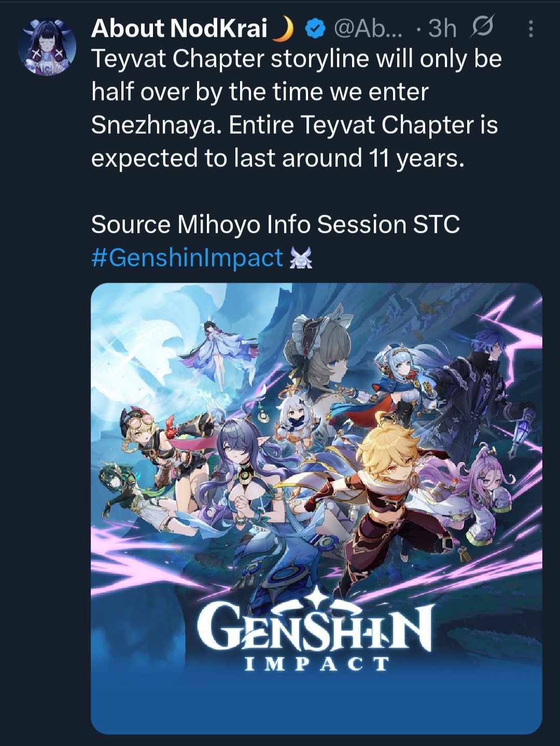560x746 pixels.
Task: Open the three-dot more options menu
Action: click(530, 29)
